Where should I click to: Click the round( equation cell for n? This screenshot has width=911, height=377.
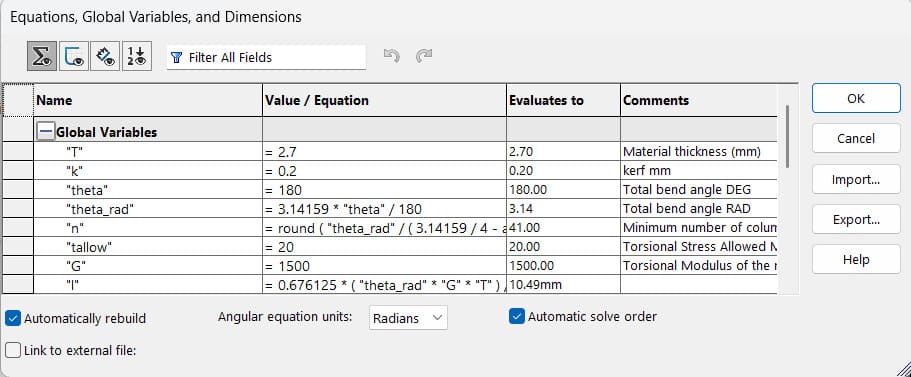point(384,228)
